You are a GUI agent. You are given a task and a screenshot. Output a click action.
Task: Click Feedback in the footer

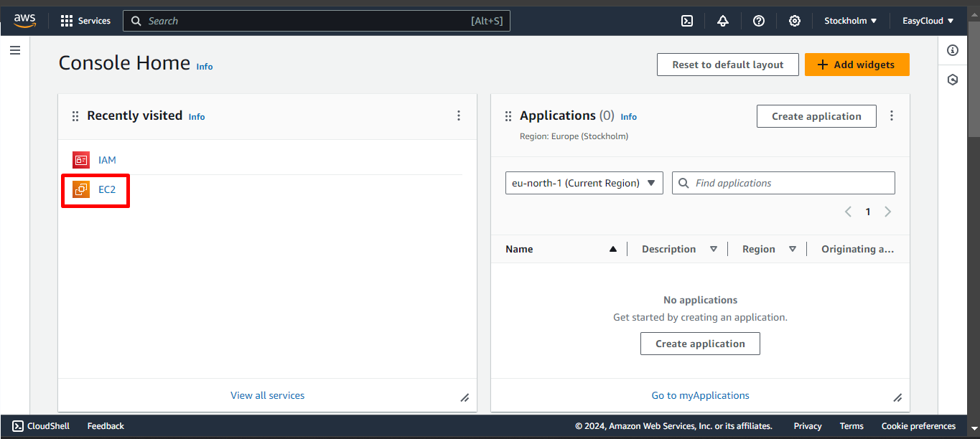[x=106, y=426]
